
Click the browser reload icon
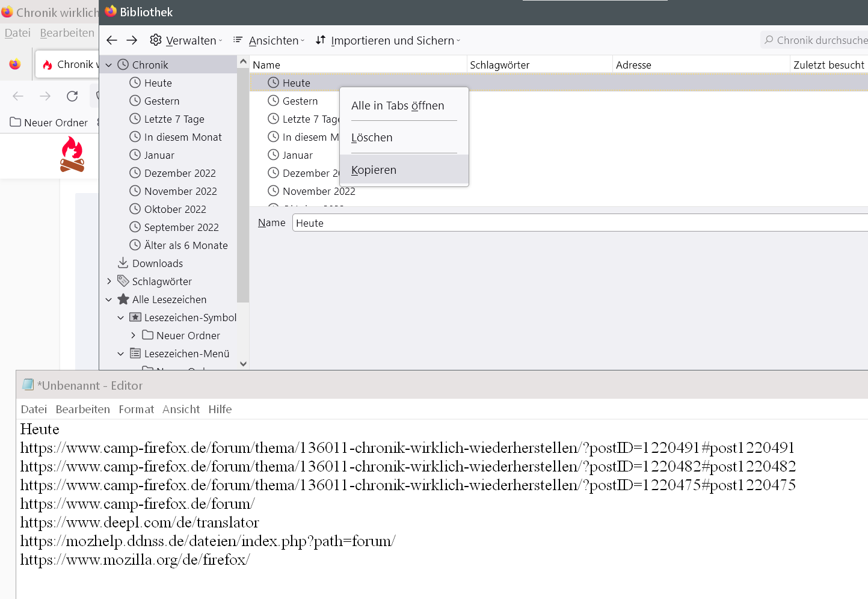coord(72,96)
